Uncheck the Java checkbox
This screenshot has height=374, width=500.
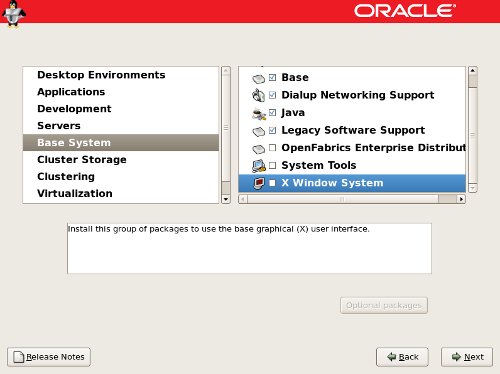272,112
